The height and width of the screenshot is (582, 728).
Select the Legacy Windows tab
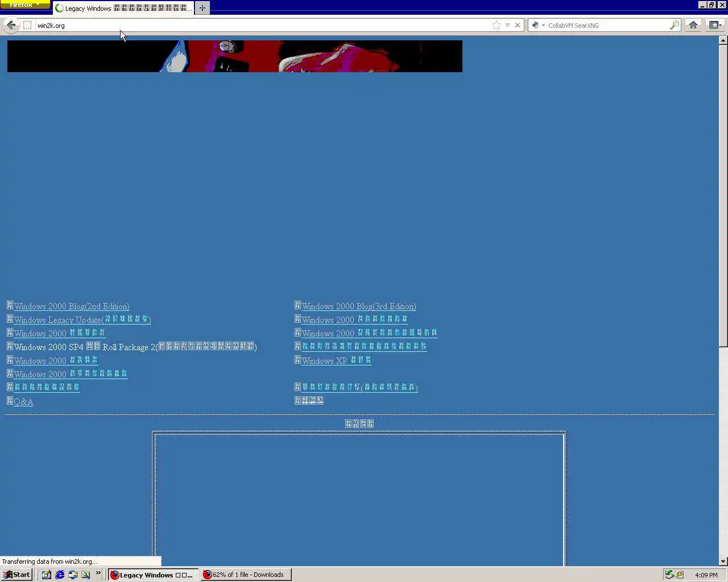tap(123, 8)
